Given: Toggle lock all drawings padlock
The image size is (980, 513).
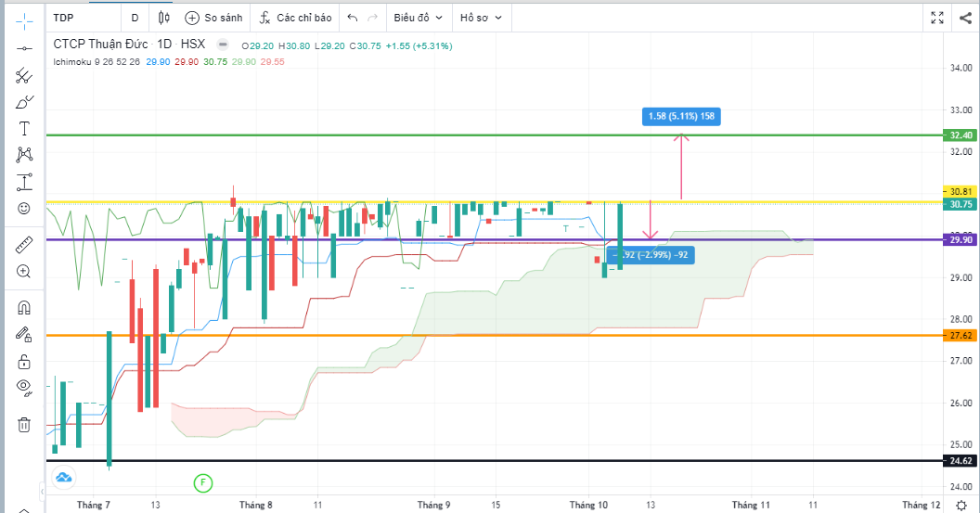Looking at the screenshot, I should 25,361.
